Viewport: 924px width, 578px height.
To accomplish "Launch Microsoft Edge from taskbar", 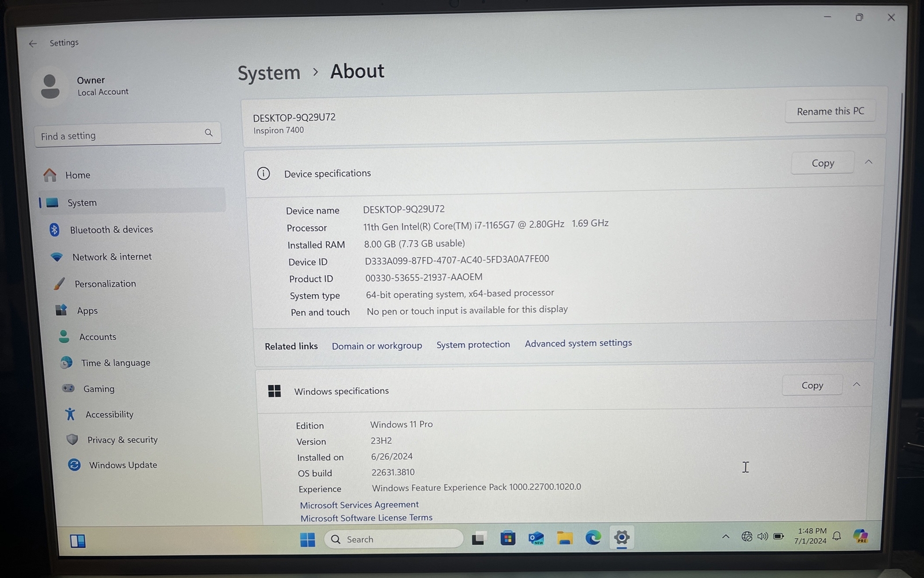I will (593, 538).
